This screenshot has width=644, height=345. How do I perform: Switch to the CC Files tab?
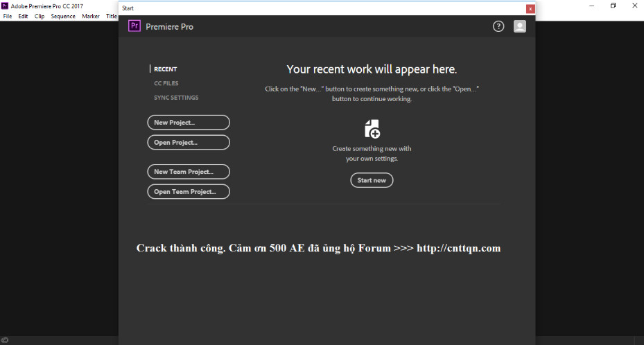[x=166, y=83]
